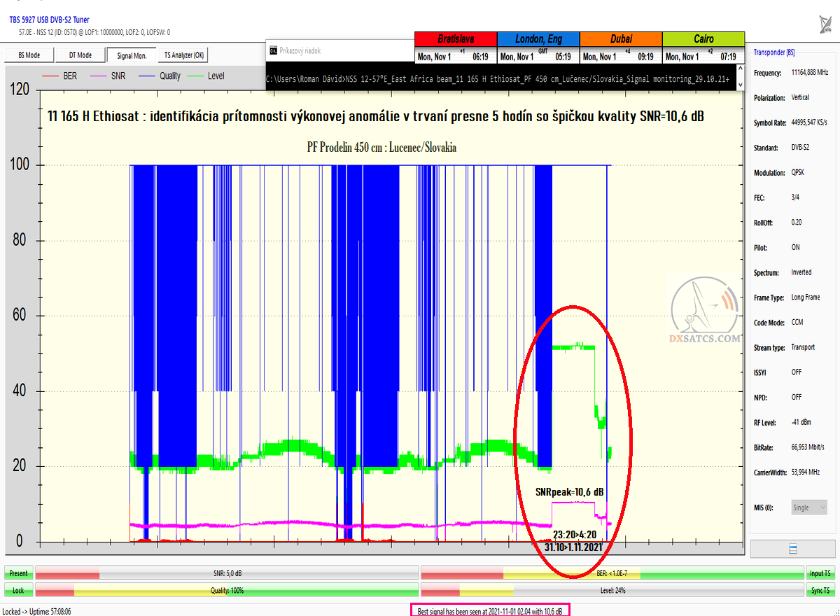Viewport: 840px width, 616px height.
Task: Switch to the BS Mode tab
Action: [28, 55]
